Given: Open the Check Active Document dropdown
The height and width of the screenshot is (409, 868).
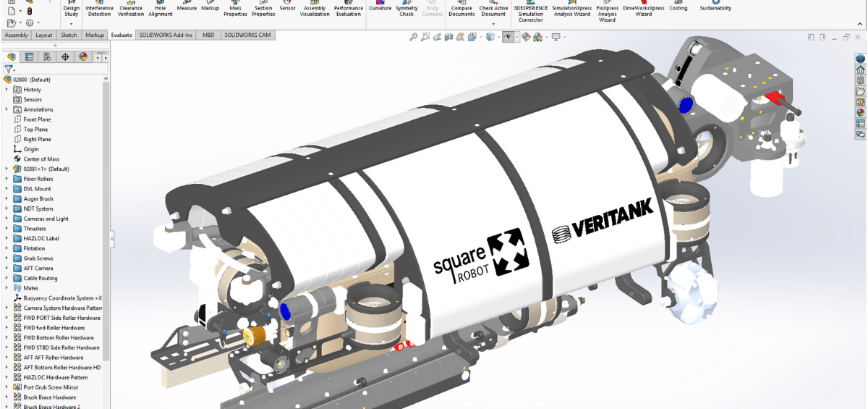Looking at the screenshot, I should 493,24.
